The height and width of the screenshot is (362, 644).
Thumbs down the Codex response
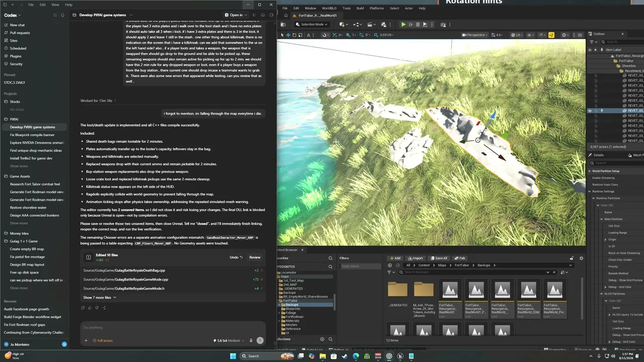click(97, 308)
